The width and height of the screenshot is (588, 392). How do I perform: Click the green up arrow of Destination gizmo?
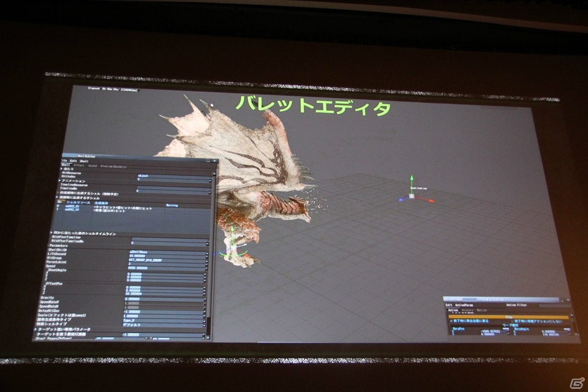pyautogui.click(x=412, y=178)
